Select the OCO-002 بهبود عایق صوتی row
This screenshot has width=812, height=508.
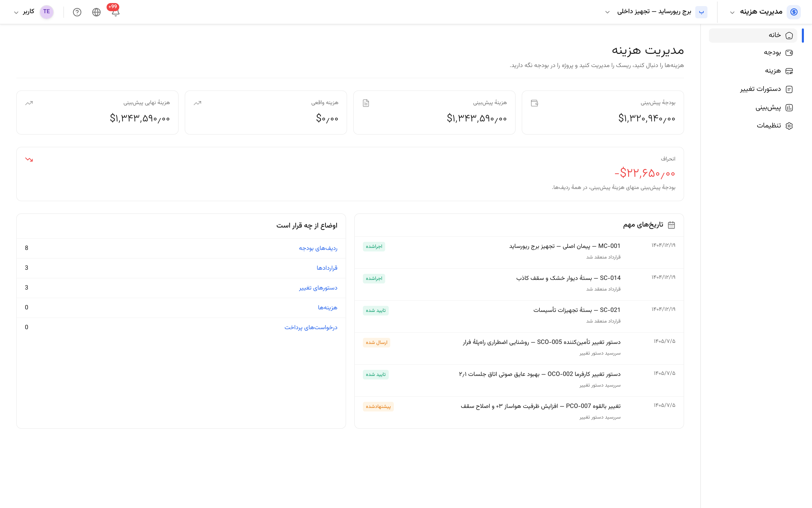[519, 380]
